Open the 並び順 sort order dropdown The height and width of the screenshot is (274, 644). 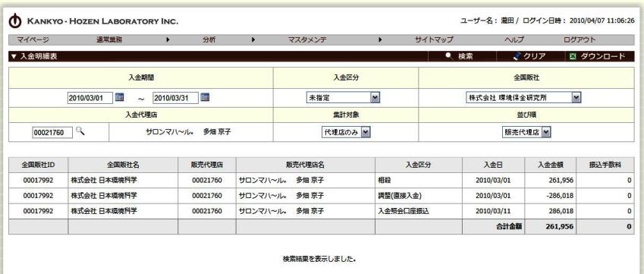[526, 132]
